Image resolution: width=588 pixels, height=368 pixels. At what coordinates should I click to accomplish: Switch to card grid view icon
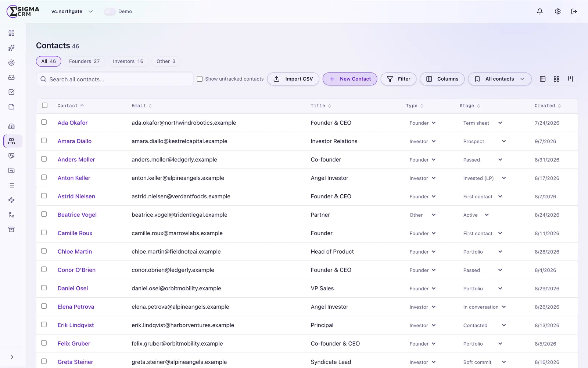point(556,79)
